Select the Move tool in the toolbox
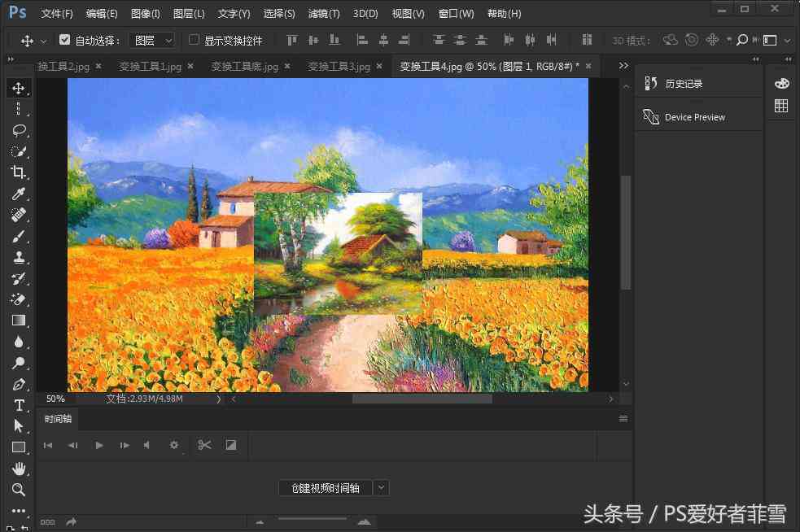Screen dimensions: 800x532 click(19, 88)
